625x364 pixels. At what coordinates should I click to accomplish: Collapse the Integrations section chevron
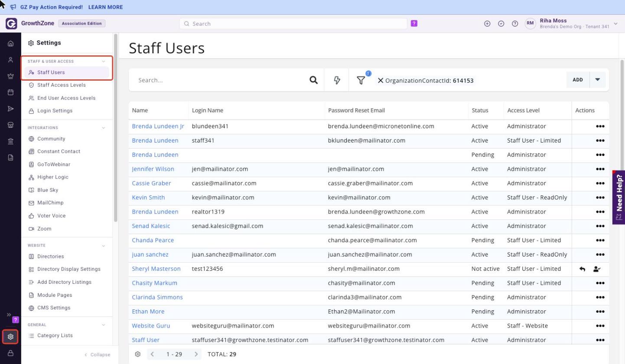[x=103, y=128]
